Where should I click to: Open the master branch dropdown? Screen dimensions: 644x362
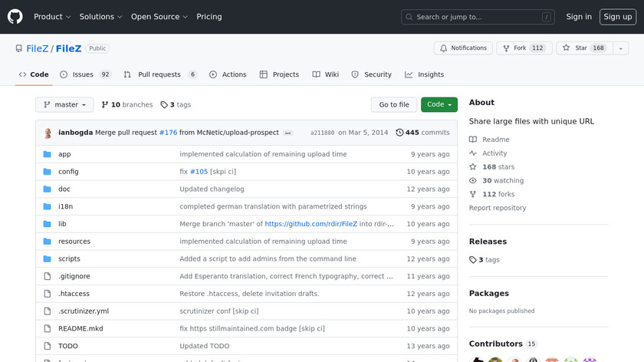click(x=65, y=105)
